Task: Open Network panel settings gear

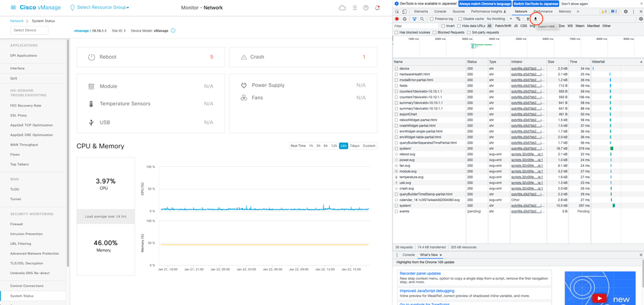Action: (641, 19)
